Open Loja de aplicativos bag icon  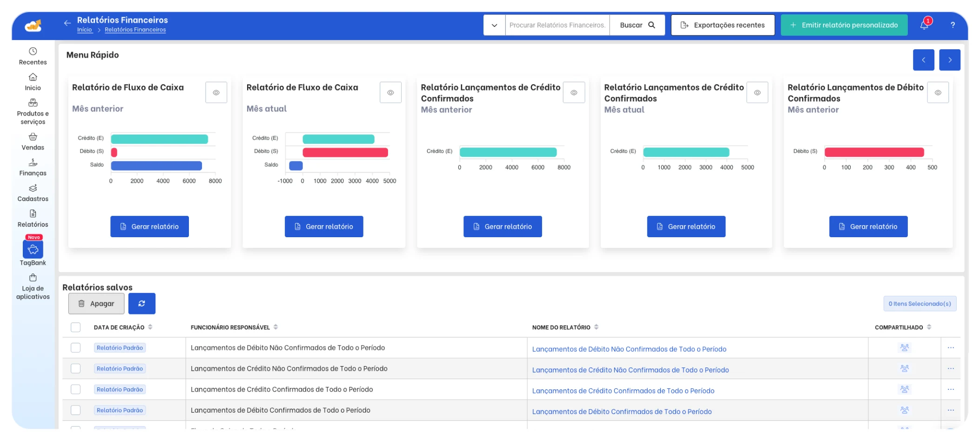coord(33,278)
